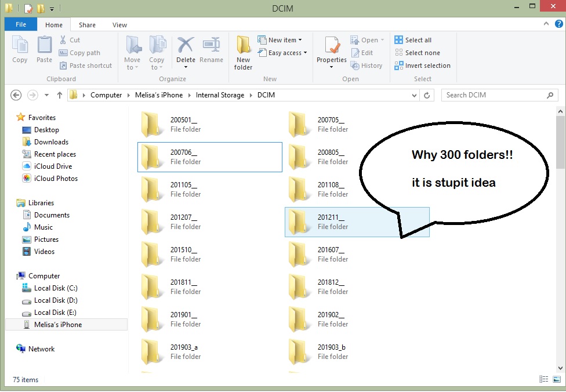This screenshot has height=392, width=566.
Task: Switch to the View tab
Action: pyautogui.click(x=120, y=25)
